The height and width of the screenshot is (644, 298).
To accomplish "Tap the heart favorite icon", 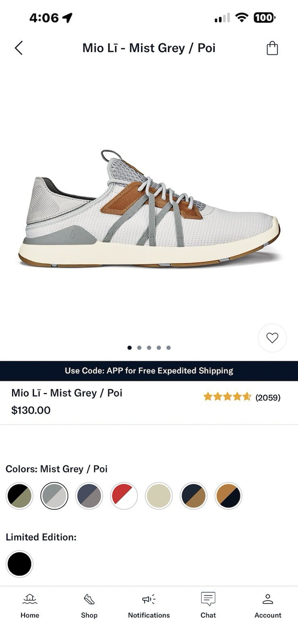I will pyautogui.click(x=272, y=338).
